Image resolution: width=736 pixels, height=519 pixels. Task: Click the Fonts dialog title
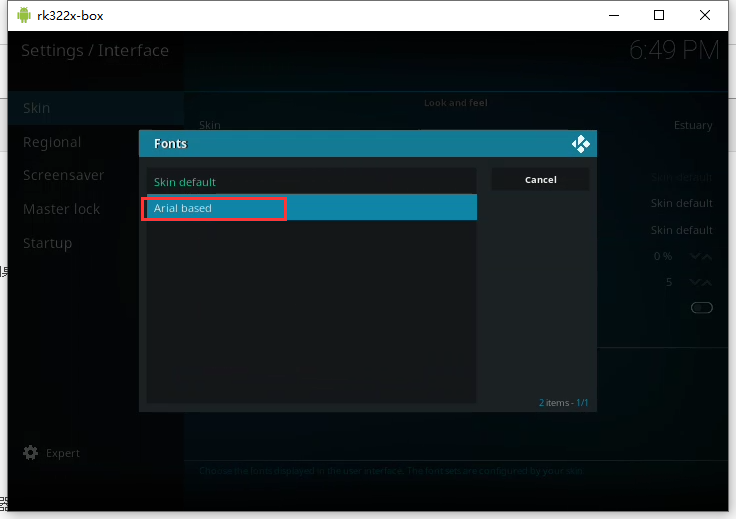170,144
